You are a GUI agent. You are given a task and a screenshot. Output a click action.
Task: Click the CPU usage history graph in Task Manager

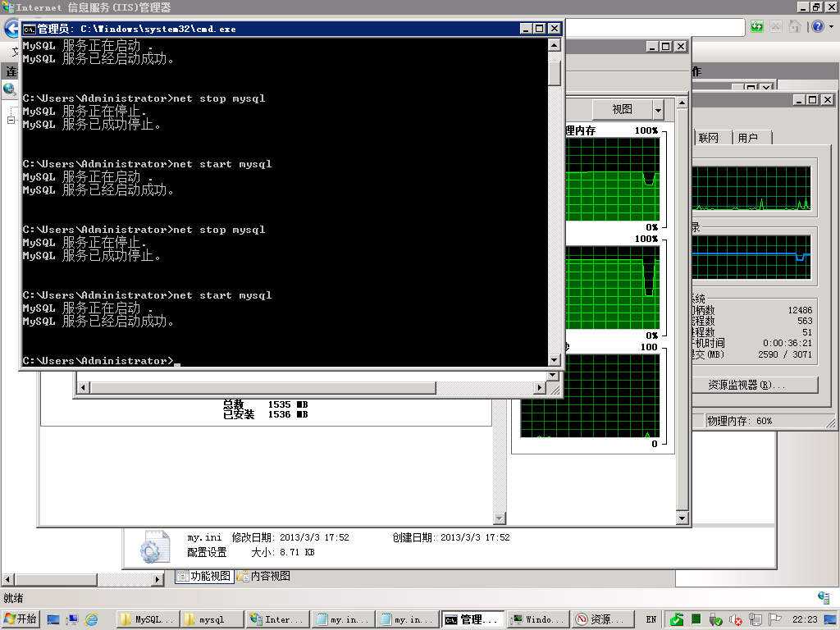pyautogui.click(x=751, y=188)
